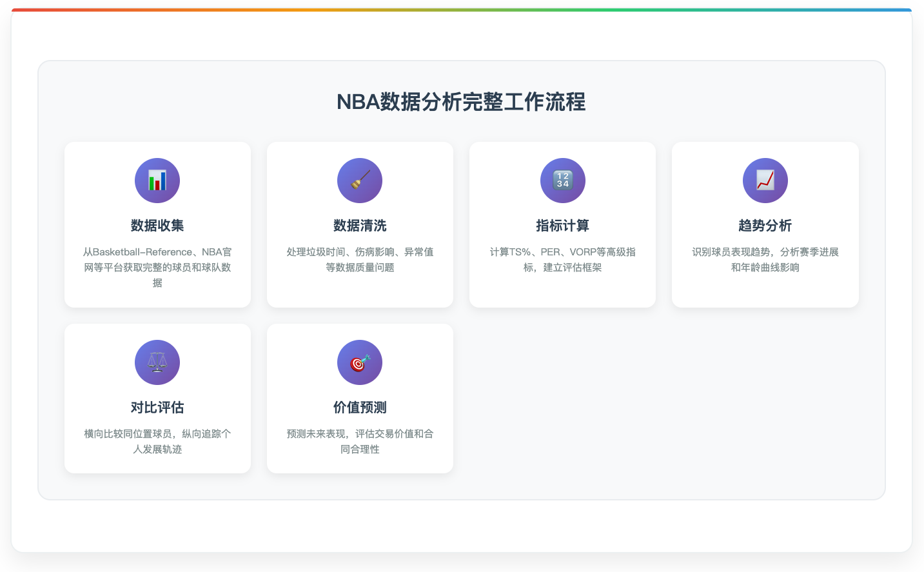Select the bar chart icon on 数据收集 card
The width and height of the screenshot is (924, 572).
pyautogui.click(x=157, y=181)
